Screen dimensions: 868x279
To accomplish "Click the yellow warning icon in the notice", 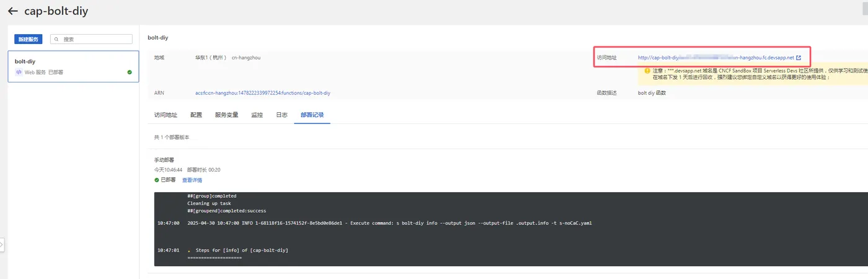I will 647,71.
